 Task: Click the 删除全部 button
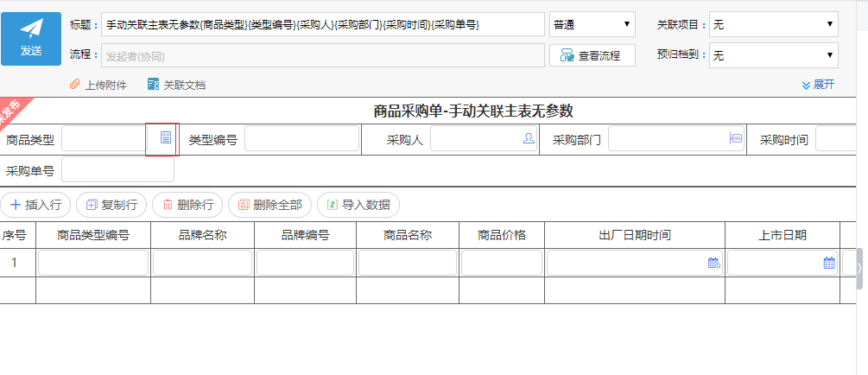269,205
